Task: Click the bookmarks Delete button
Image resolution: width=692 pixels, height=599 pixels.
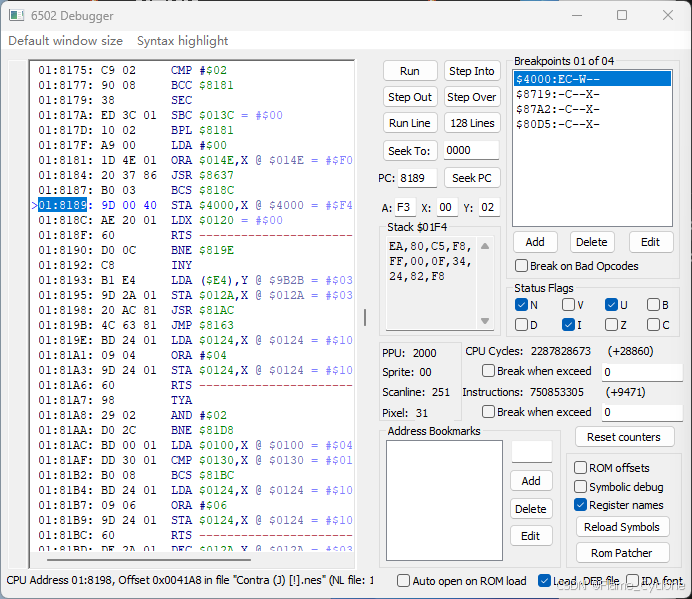Action: 531,509
